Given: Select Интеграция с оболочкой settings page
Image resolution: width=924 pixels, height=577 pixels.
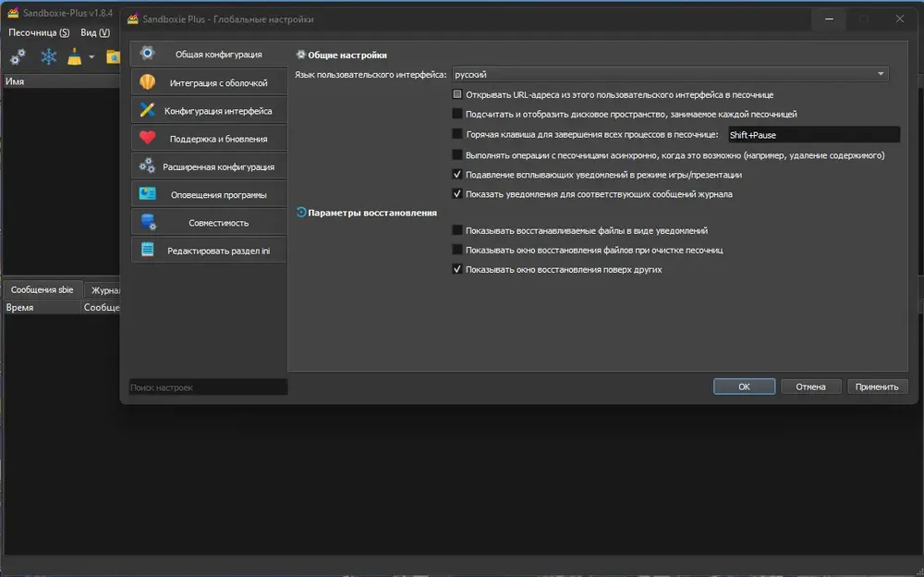Looking at the screenshot, I should point(209,82).
